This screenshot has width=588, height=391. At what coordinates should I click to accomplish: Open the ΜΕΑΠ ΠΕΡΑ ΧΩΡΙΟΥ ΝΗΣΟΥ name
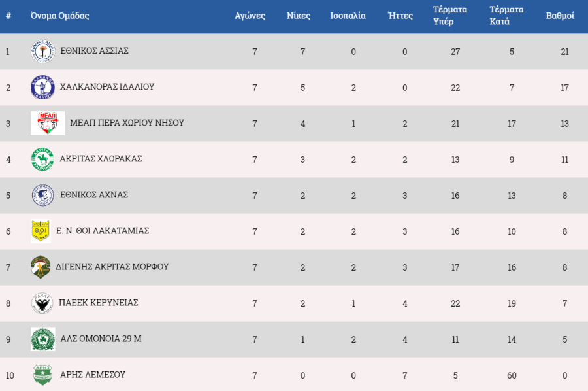pyautogui.click(x=127, y=123)
